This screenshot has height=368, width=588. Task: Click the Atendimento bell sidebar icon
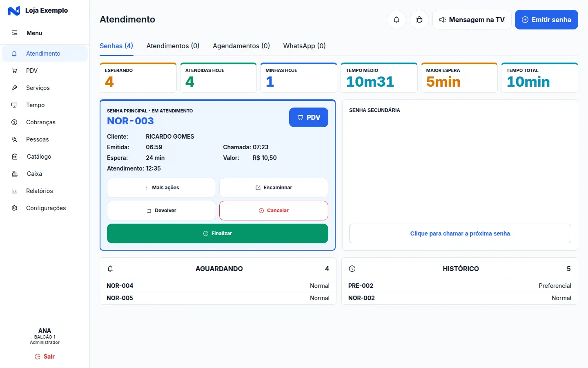pos(14,54)
